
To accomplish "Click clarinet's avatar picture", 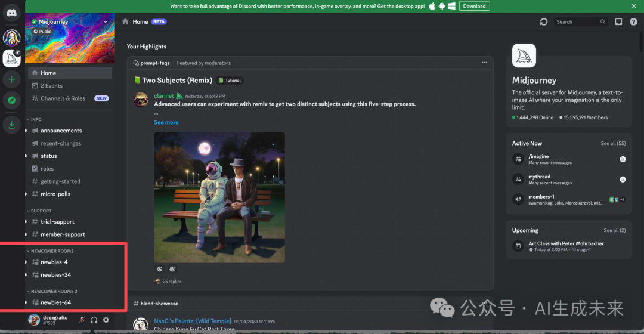I will coord(141,100).
